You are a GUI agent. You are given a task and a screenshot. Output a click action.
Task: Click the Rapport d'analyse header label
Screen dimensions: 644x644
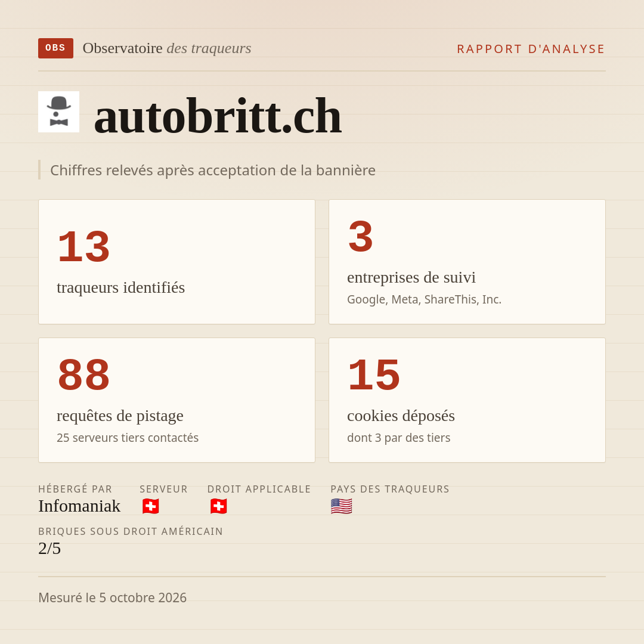pyautogui.click(x=531, y=49)
